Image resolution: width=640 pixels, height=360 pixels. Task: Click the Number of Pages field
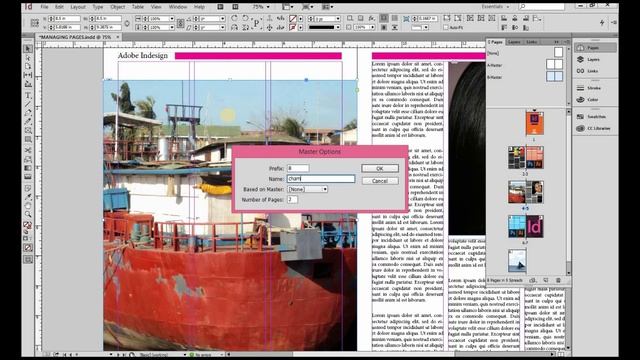(x=292, y=200)
